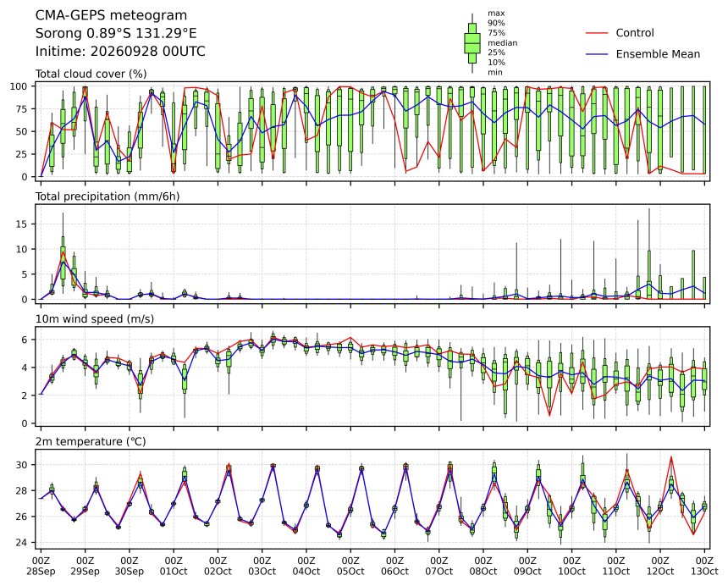This screenshot has width=728, height=586.
Task: Click the Sorong 0.89°S 131.29°E location text
Action: (116, 33)
